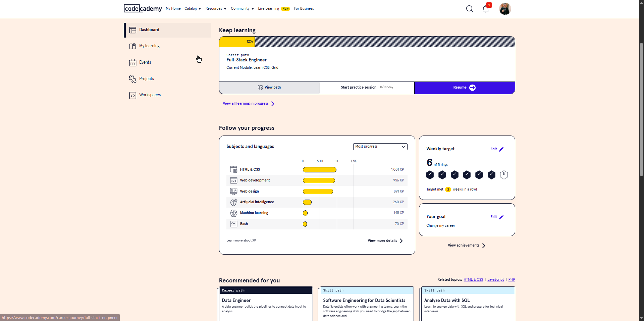Edit the Weekly target
This screenshot has width=644, height=321.
[497, 149]
